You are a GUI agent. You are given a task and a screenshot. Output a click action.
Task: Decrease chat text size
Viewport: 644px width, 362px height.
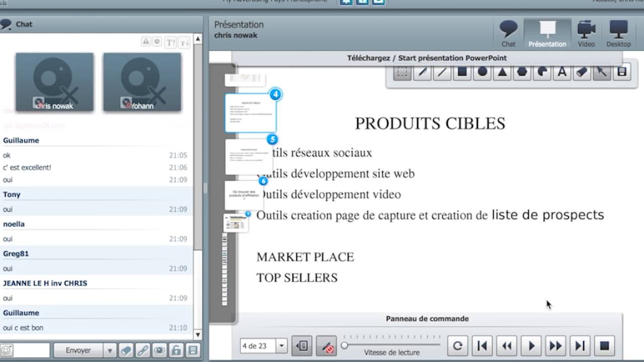184,42
